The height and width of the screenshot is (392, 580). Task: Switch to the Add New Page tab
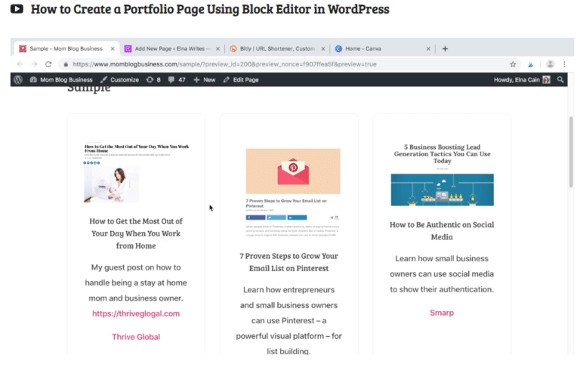tap(170, 48)
